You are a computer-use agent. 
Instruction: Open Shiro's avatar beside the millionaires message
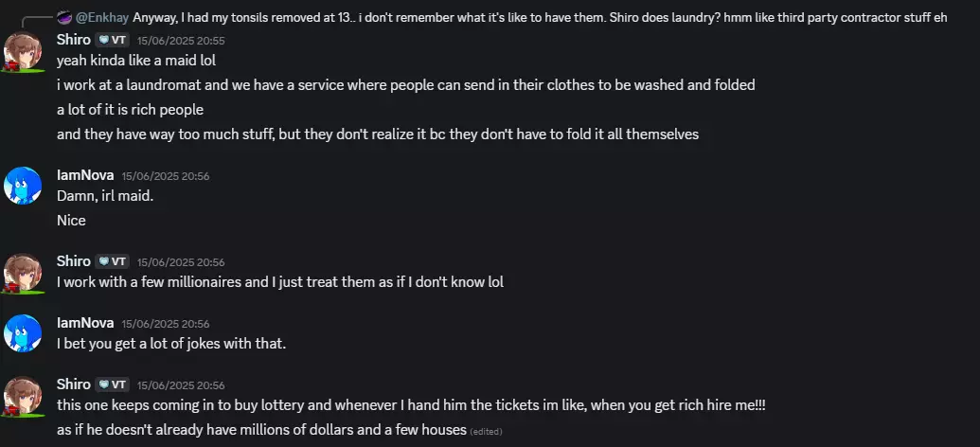click(x=23, y=273)
